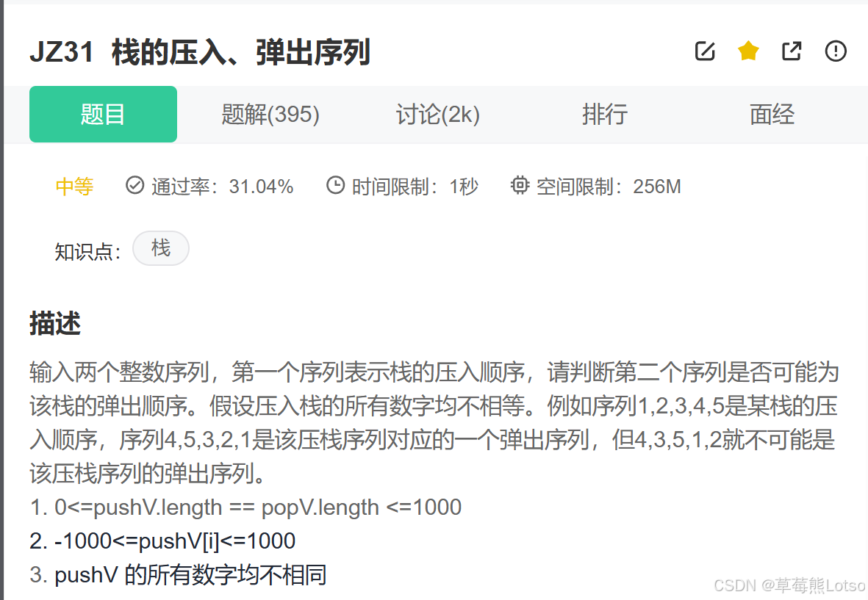Click the 通过率 checkmark icon
Screen dimensions: 868x600
point(134,185)
